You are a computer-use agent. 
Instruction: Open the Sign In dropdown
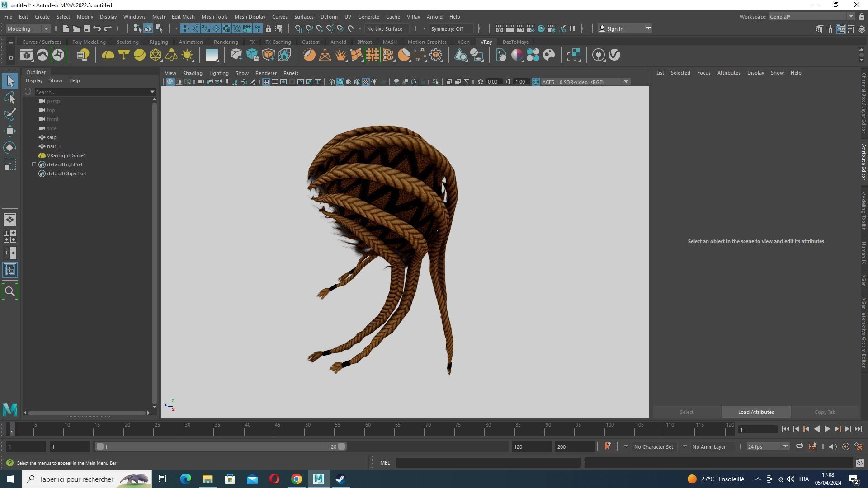point(625,28)
